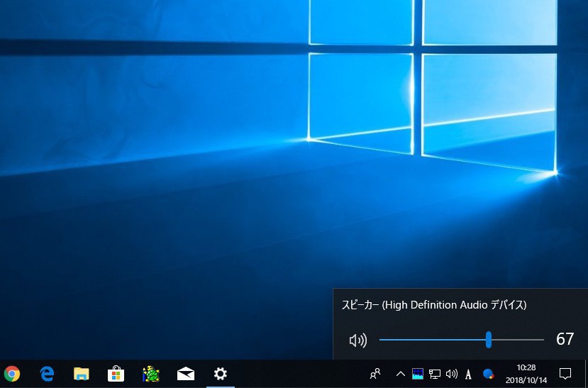Launch Microsoft Edge from the taskbar
The width and height of the screenshot is (588, 388).
[x=47, y=374]
